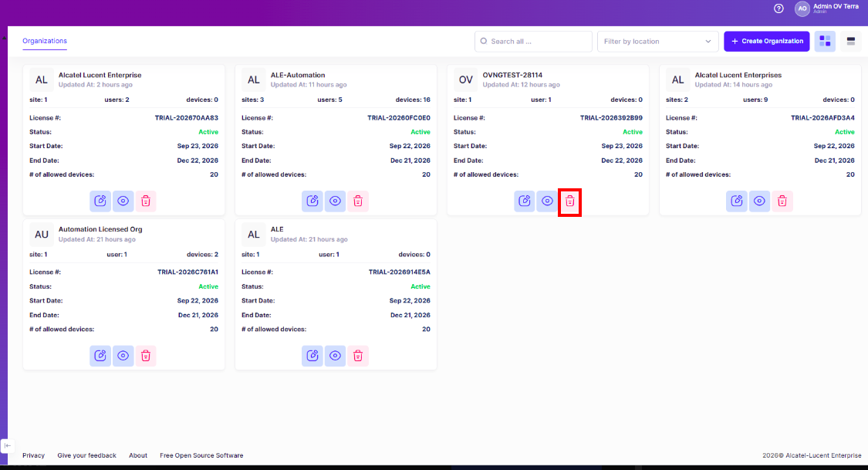Open the Give your feedback link
Image resolution: width=868 pixels, height=470 pixels.
[87, 455]
